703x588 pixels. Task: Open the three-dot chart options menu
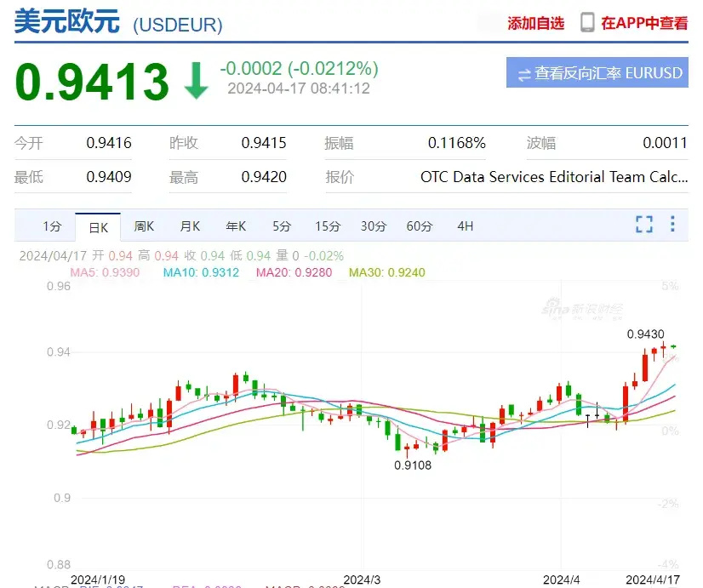click(672, 224)
